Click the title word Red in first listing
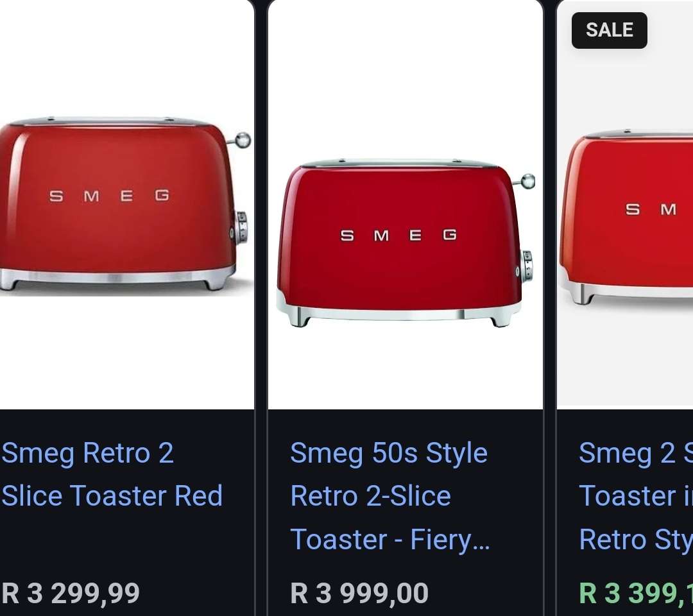The image size is (693, 616). point(199,495)
